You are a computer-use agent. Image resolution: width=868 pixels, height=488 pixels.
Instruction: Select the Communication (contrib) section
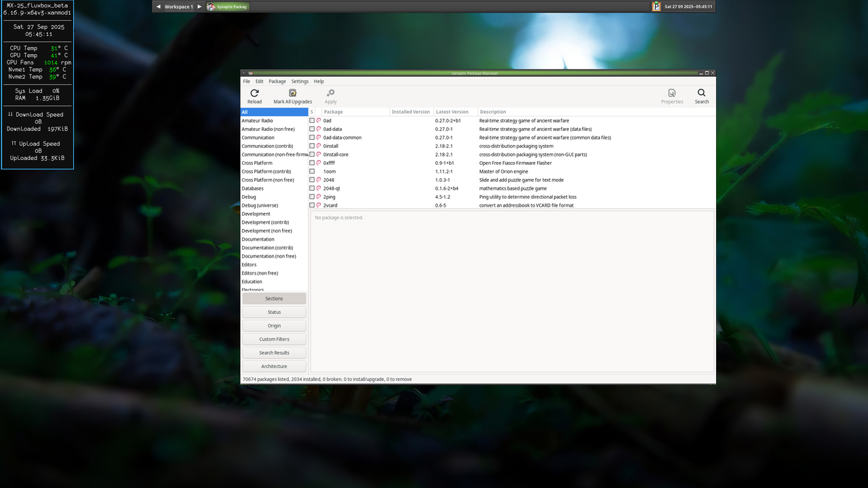(275, 146)
